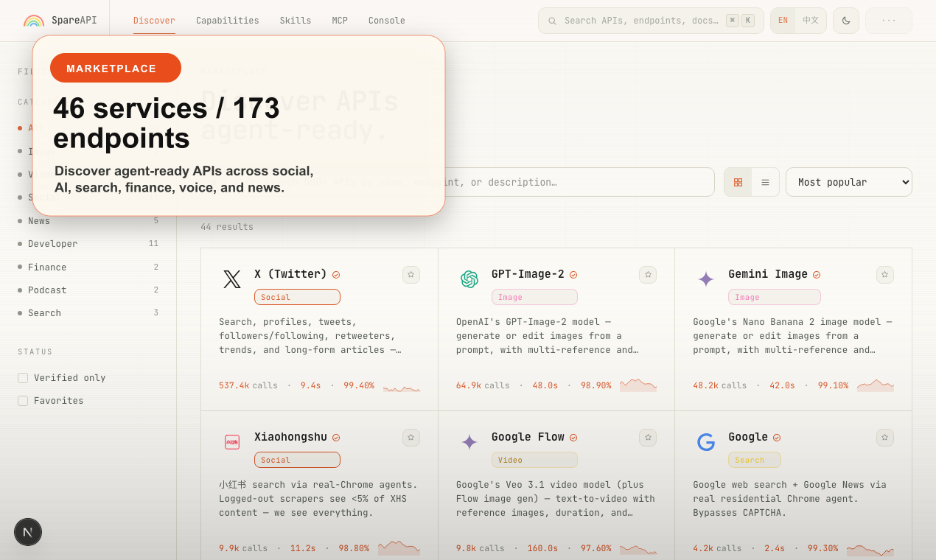Toggle dark mode moon icon
936x560 pixels.
(846, 21)
